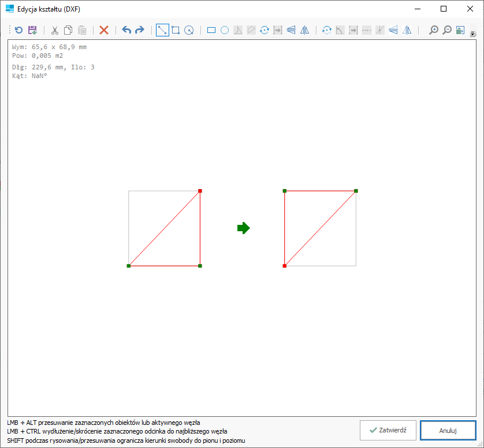484x448 pixels.
Task: Click the dotted move-to-edge arrow icon
Action: point(353,30)
